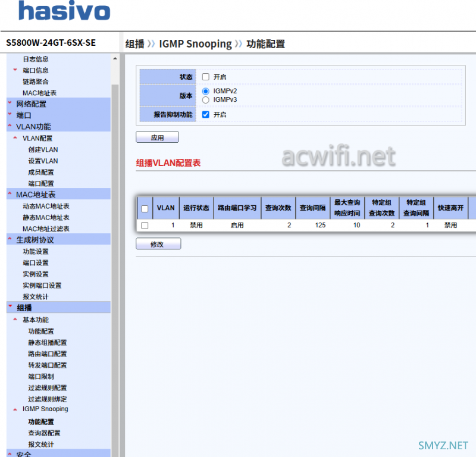Open 查询器配置 page
Image resolution: width=476 pixels, height=457 pixels.
[44, 433]
